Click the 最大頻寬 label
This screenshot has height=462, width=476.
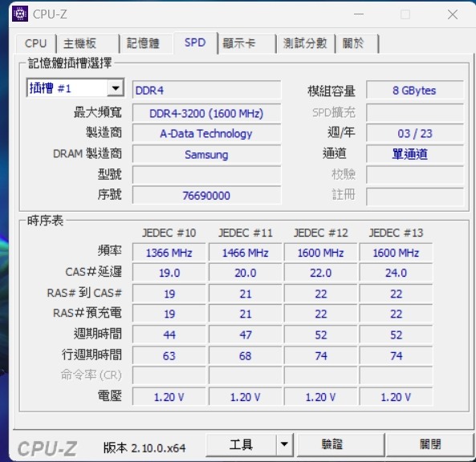point(98,112)
